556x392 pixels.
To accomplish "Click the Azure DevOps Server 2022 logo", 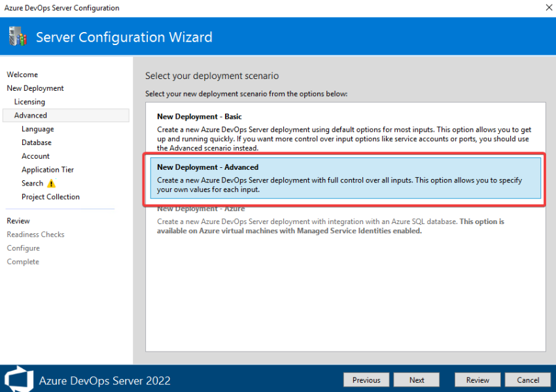I will pos(18,379).
